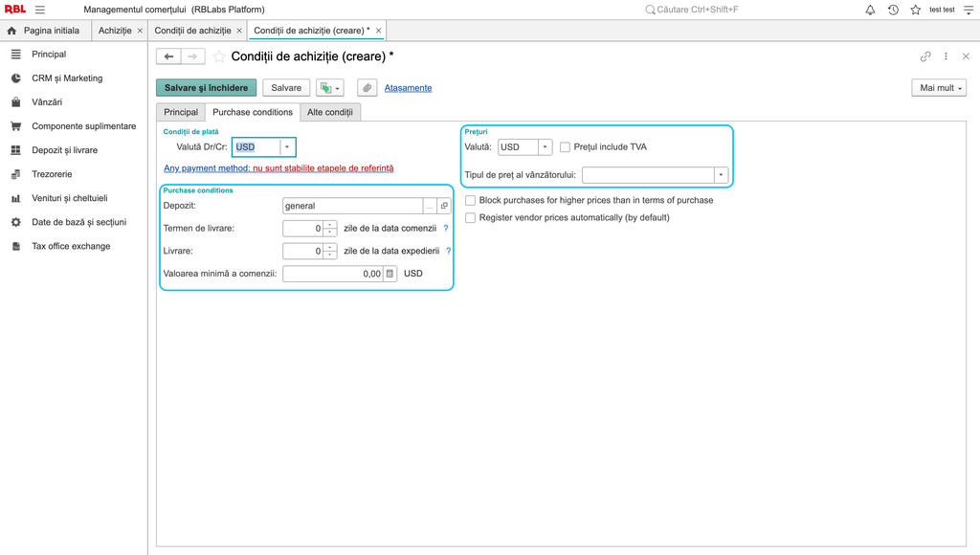Mark this form as favorite with star

(x=219, y=56)
